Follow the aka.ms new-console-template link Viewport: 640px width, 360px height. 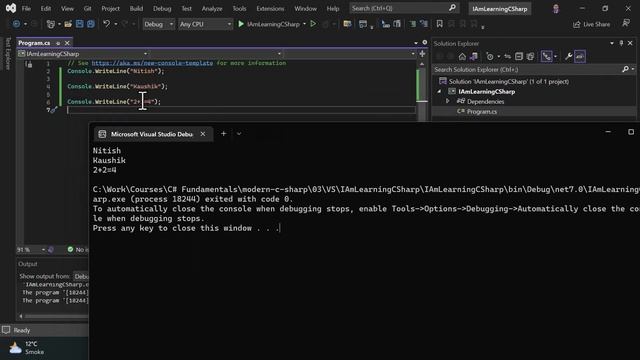pos(152,63)
